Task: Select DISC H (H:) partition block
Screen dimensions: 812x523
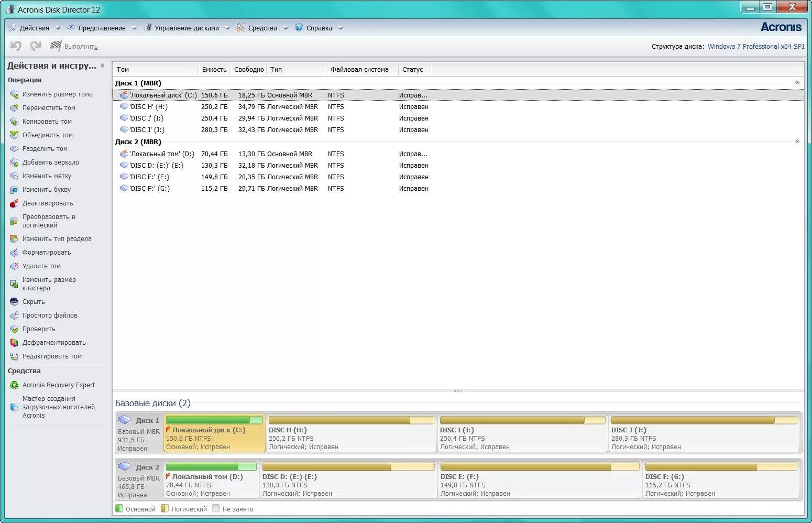Action: (x=352, y=433)
